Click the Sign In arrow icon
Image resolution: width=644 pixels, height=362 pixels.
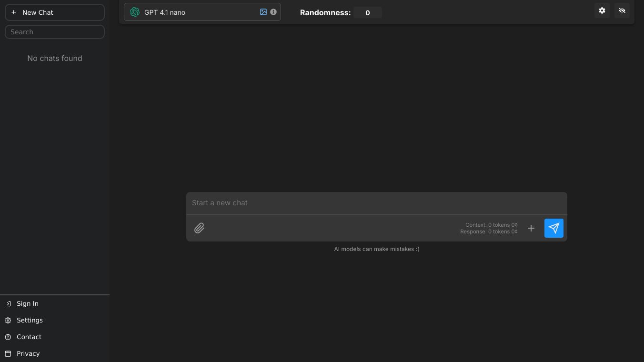[8, 303]
